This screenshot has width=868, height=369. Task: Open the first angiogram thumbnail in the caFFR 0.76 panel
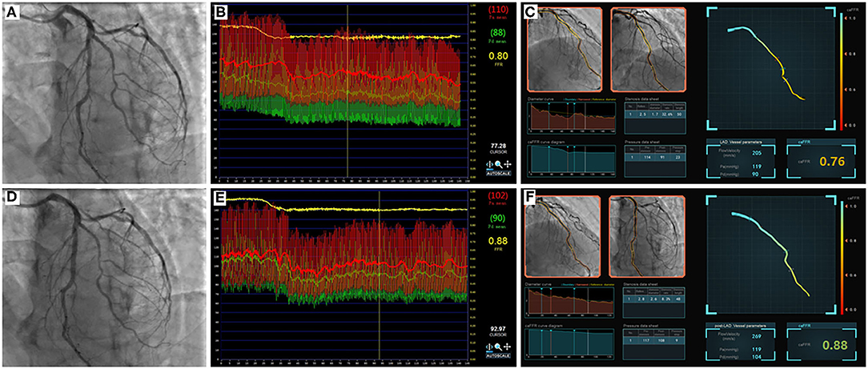(x=564, y=49)
